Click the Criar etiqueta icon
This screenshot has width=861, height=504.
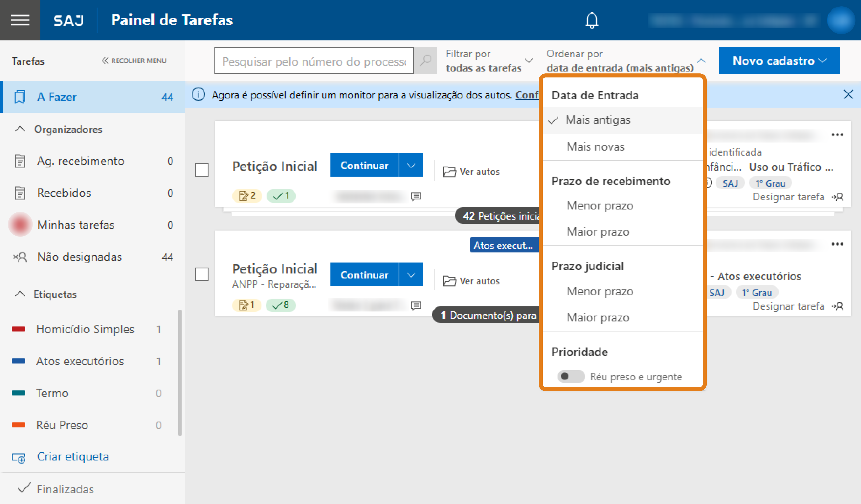click(19, 457)
